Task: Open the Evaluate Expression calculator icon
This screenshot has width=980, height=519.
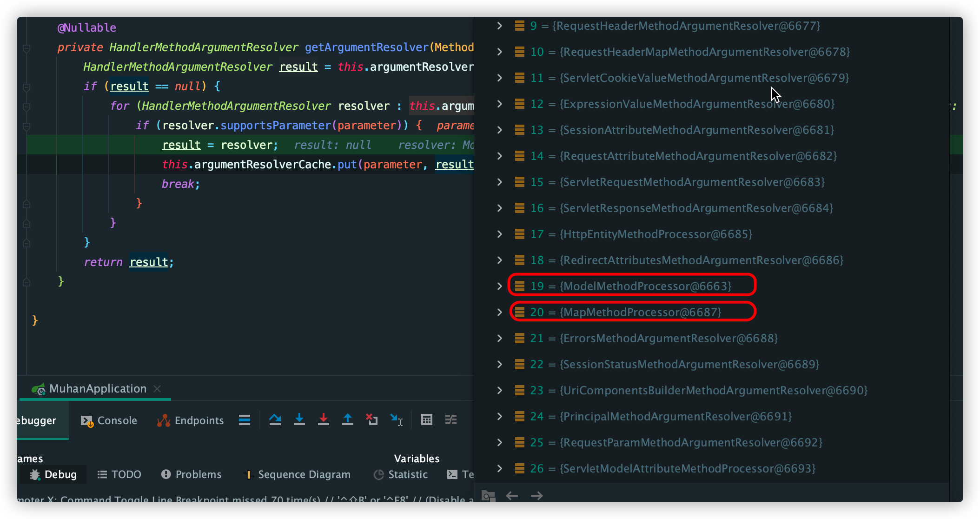Action: 427,420
